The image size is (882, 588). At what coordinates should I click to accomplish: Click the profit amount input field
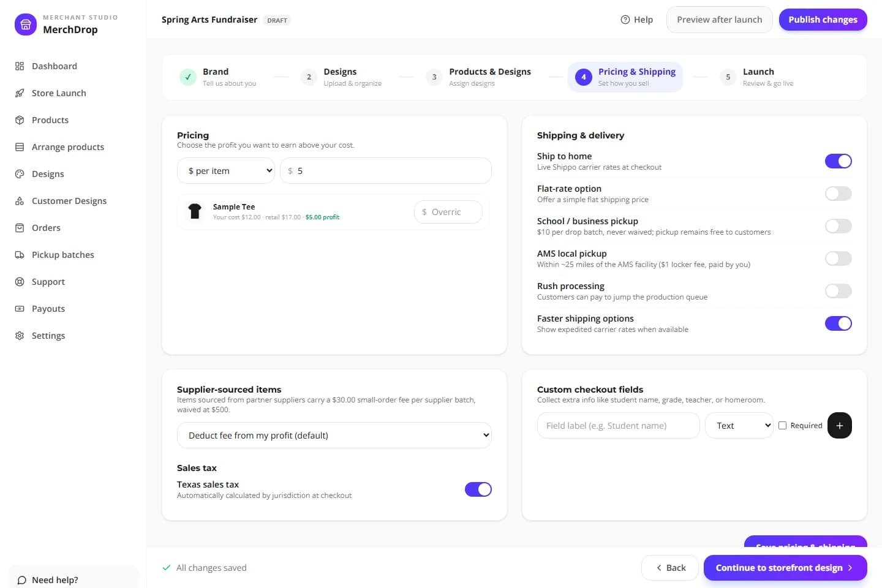[x=386, y=171]
